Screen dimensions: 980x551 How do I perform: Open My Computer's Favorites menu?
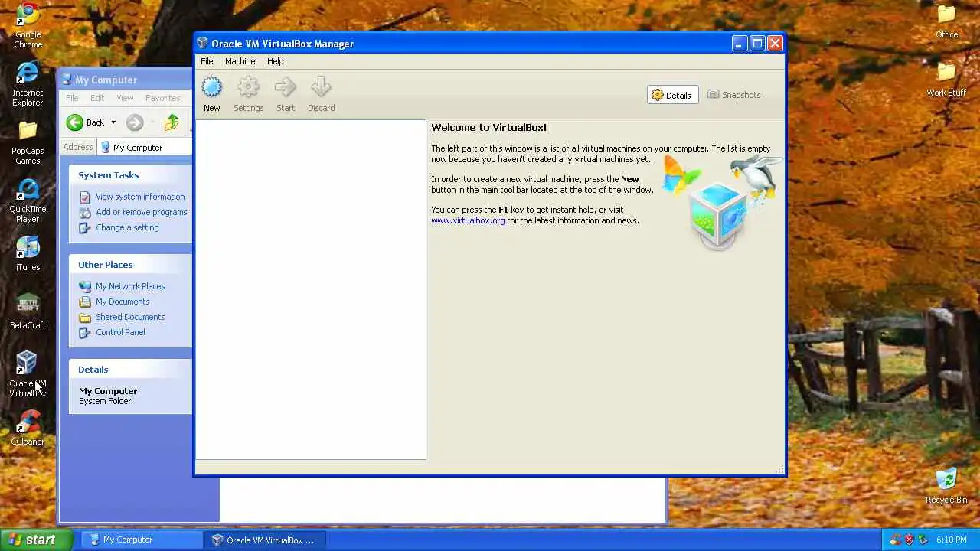click(x=163, y=98)
